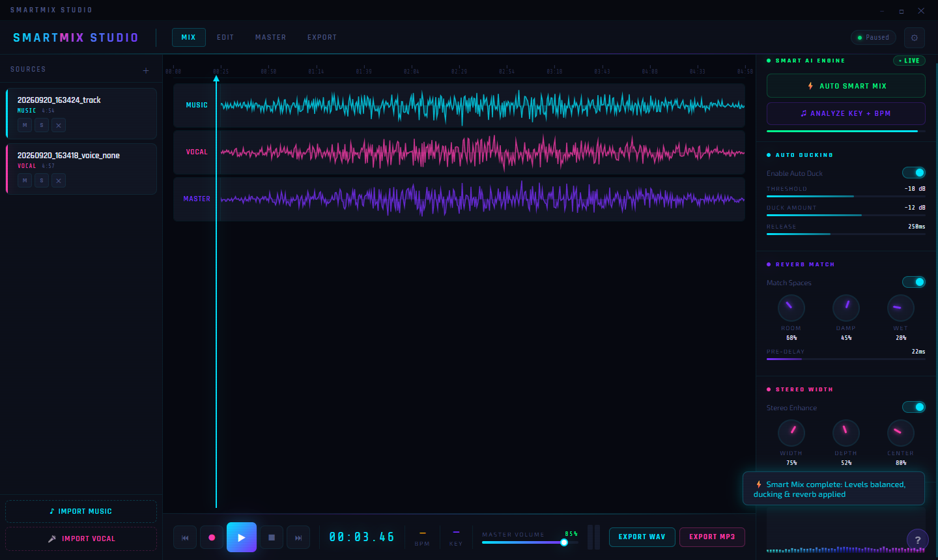Open the EDIT tab
The image size is (938, 560).
225,37
